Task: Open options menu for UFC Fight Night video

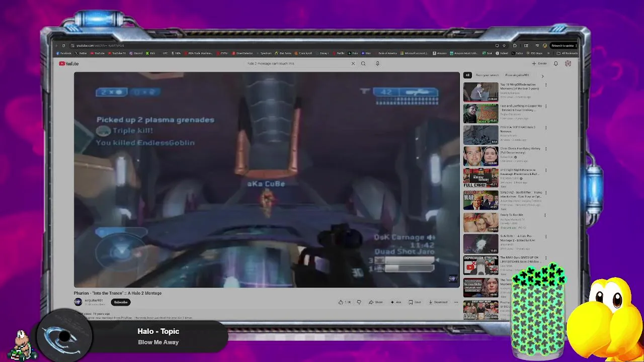Action: click(546, 171)
